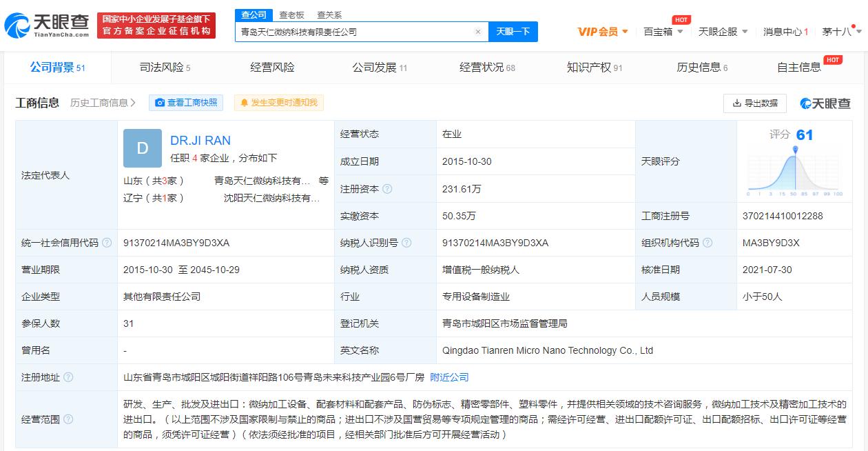868x451 pixels.
Task: Click the 青岛市城阳区市场监督管理局 registration authority
Action: pyautogui.click(x=505, y=323)
